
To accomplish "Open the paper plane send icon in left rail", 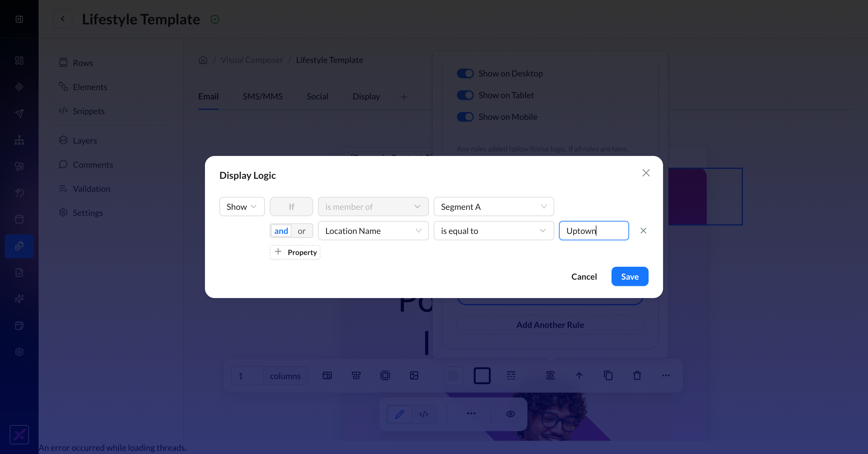I will 19,113.
